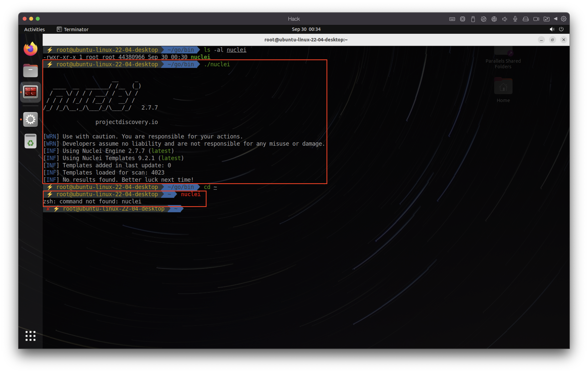Viewport: 588px width, 373px height.
Task: Click the file listing line -rwxr-xr-x
Action: 126,57
